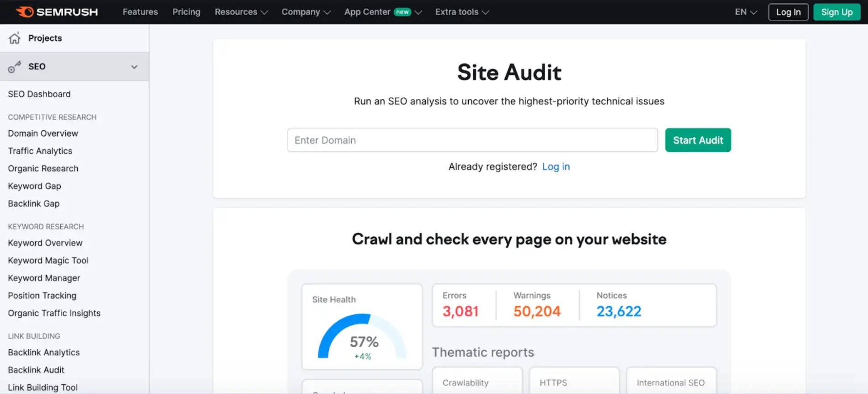Click the Semrush logo
868x394 pixels.
tap(57, 12)
